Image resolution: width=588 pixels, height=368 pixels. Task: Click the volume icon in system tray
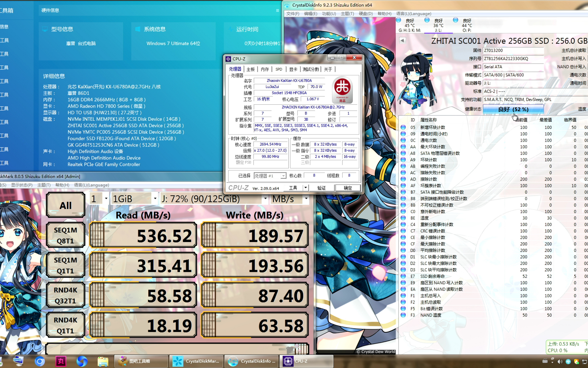point(560,361)
